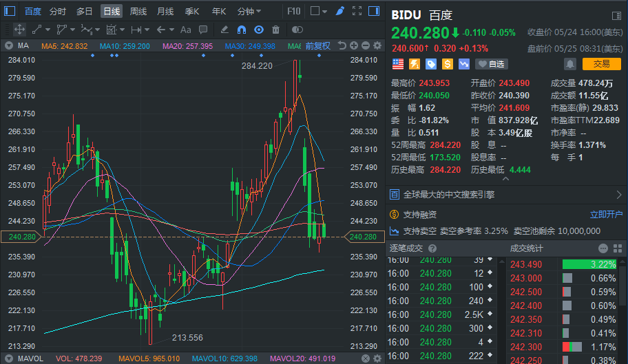Viewport: 628px width, 364px height.
Task: Click the 逐笔成交 help question icon
Action: (x=432, y=248)
